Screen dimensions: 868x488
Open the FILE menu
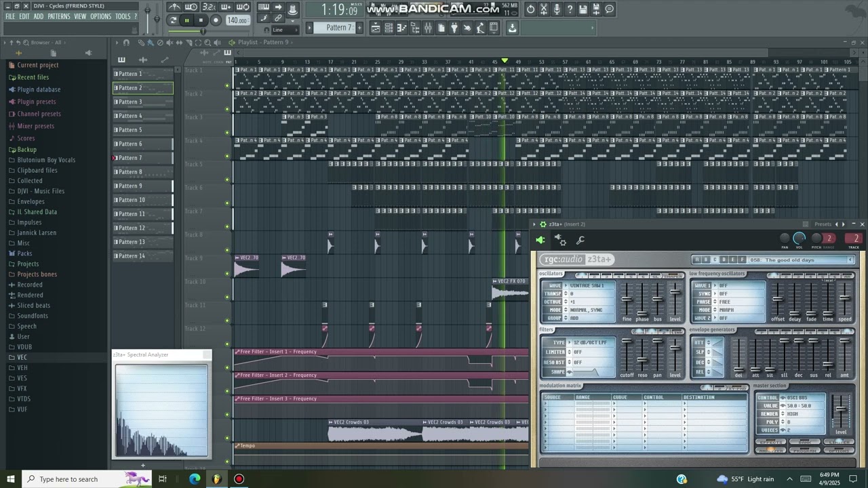(x=10, y=16)
